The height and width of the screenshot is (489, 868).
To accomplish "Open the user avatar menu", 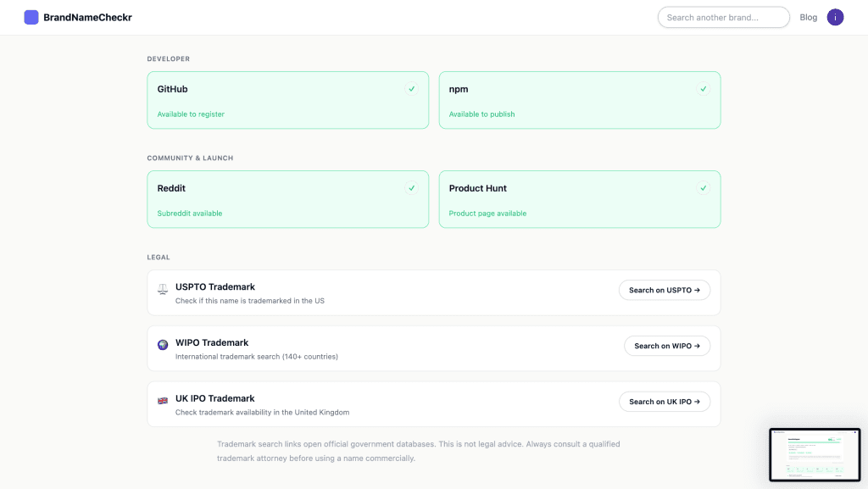I will (x=835, y=17).
